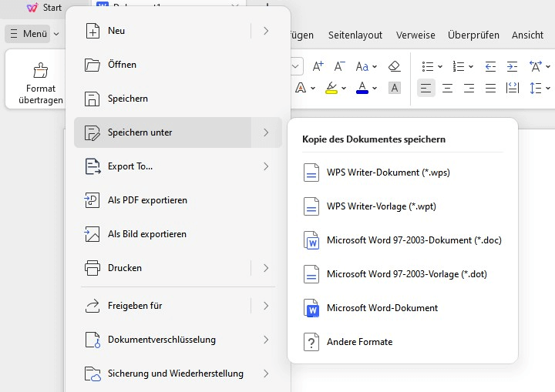Click the numbered list icon

point(459,66)
